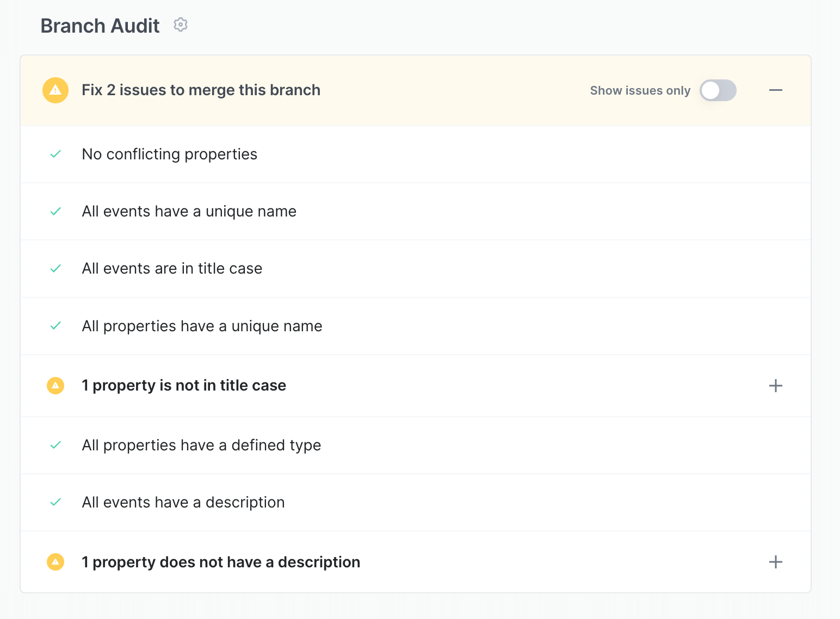
Task: Click the checkmark beside All properties have a unique name
Action: 55,326
